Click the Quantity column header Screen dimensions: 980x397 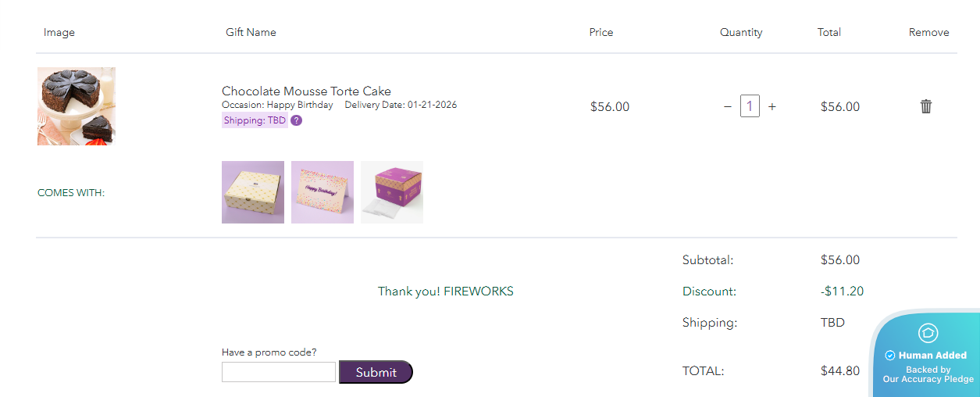(741, 32)
